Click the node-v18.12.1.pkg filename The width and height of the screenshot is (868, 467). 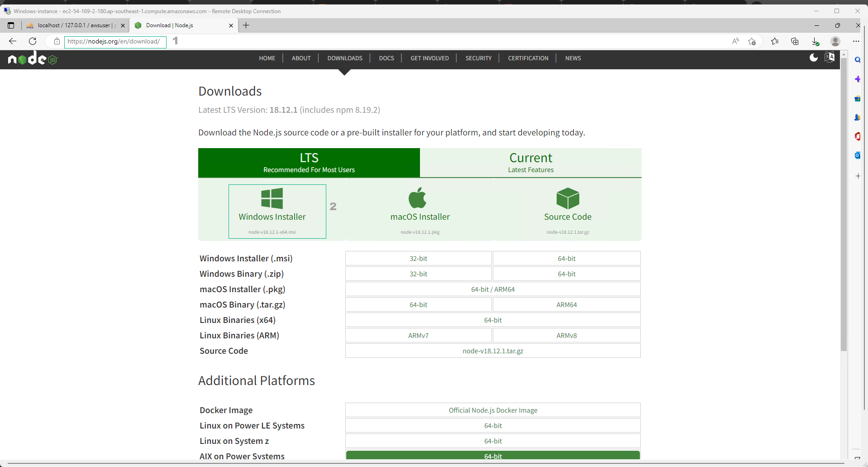point(420,232)
